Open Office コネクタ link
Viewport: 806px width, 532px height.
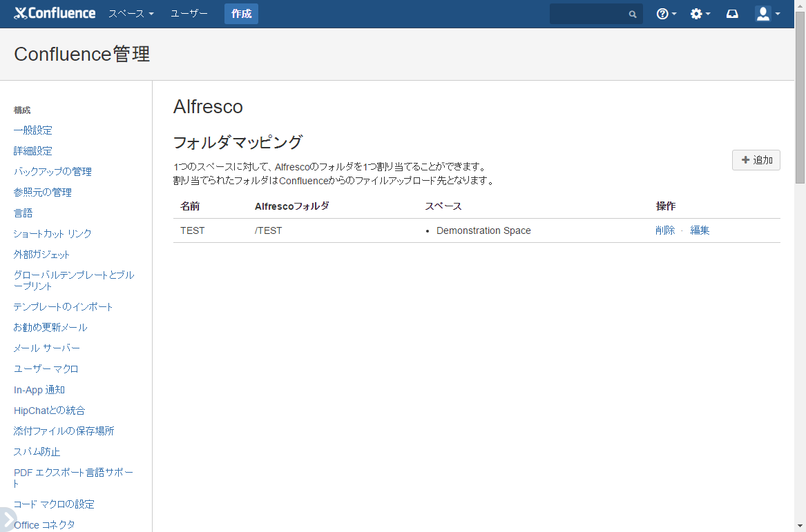point(44,525)
